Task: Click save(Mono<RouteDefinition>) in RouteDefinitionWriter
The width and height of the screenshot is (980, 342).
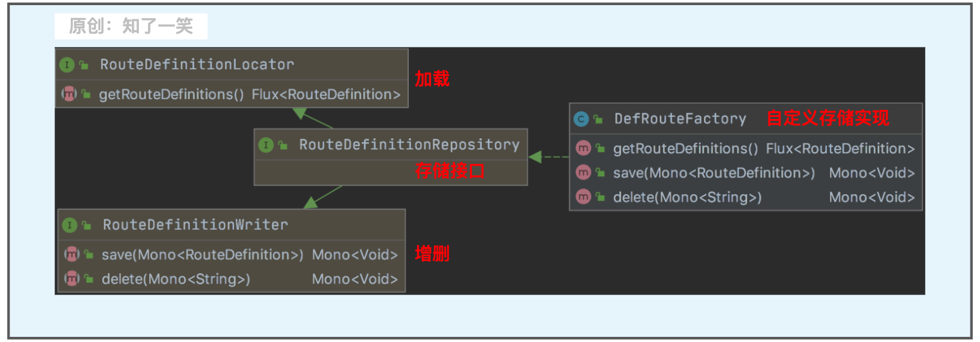Action: [x=203, y=255]
